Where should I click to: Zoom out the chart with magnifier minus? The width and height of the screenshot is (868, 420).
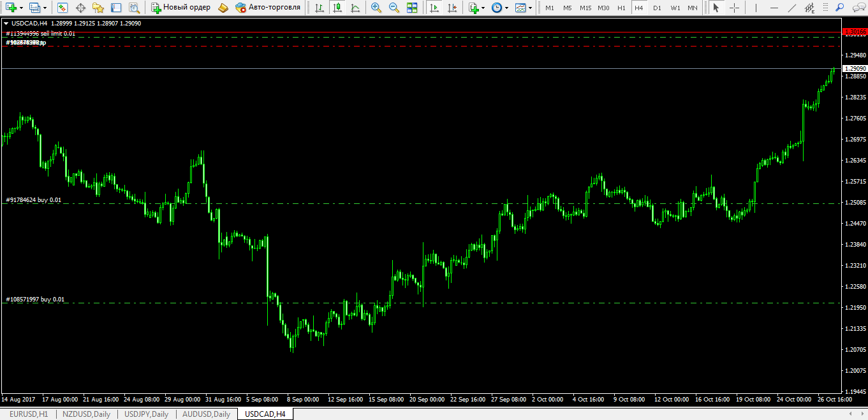pos(394,8)
